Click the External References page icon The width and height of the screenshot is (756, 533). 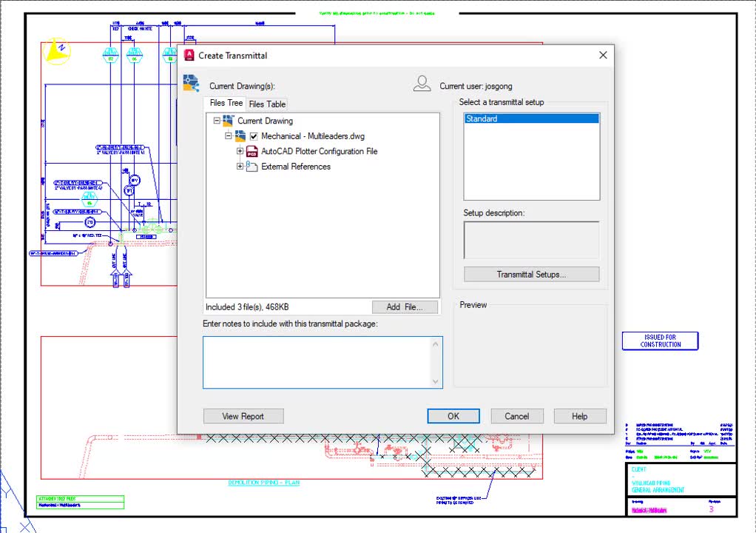click(x=252, y=167)
